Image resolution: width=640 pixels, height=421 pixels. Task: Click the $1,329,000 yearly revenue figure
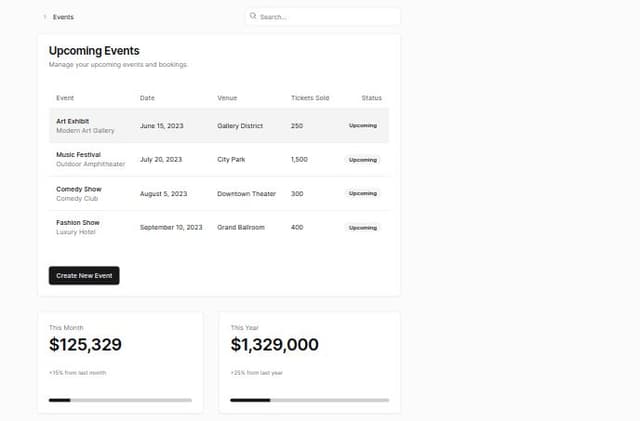[274, 345]
